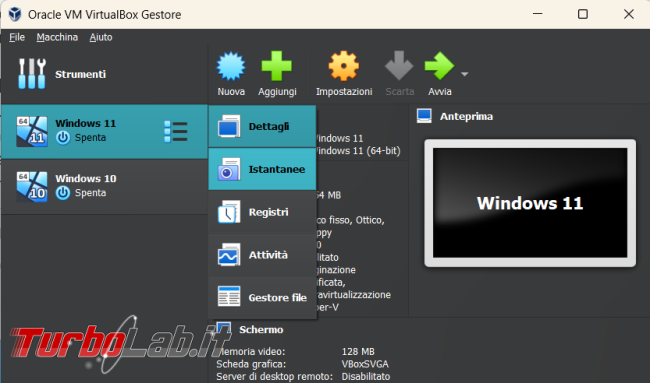Open Impostazioni orange gear icon

[x=344, y=66]
